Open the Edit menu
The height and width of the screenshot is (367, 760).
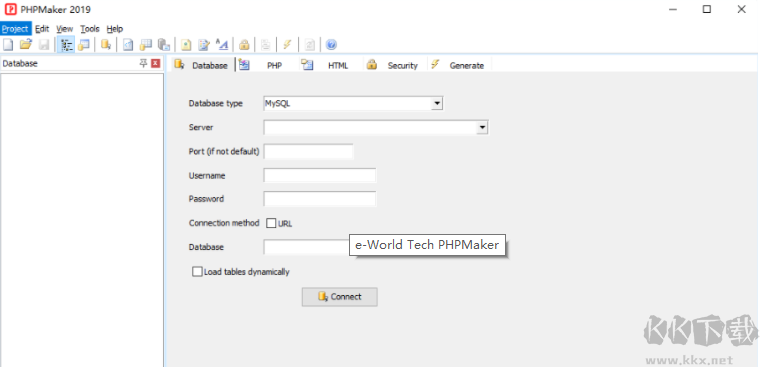point(42,29)
